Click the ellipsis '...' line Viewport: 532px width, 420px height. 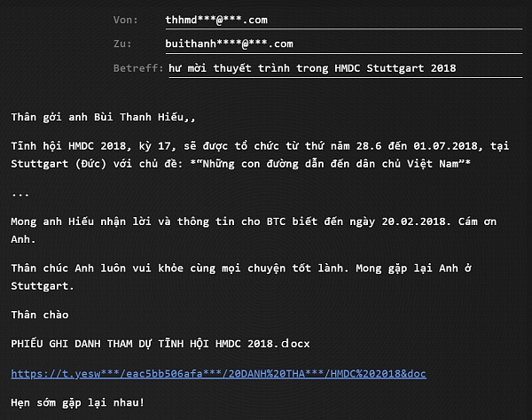pyautogui.click(x=21, y=192)
